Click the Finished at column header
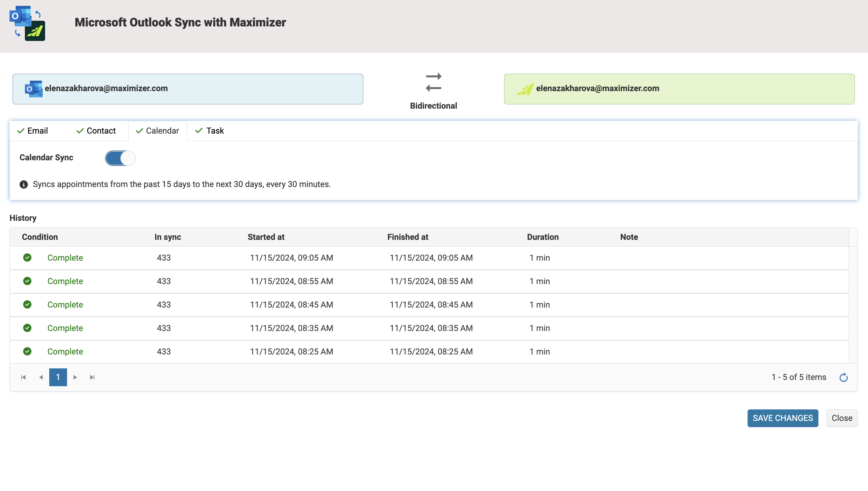Viewport: 868px width, 491px height. [408, 237]
